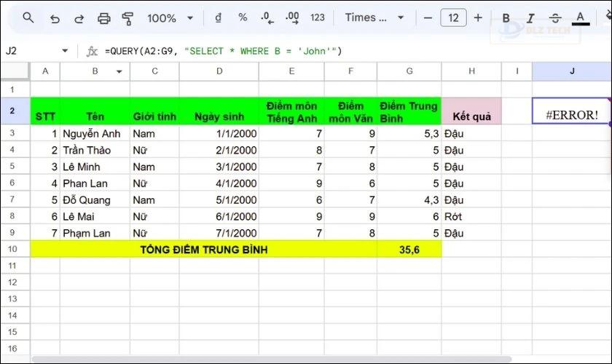Select the #ERROR! cell in J2
The image size is (612, 364).
tap(571, 111)
